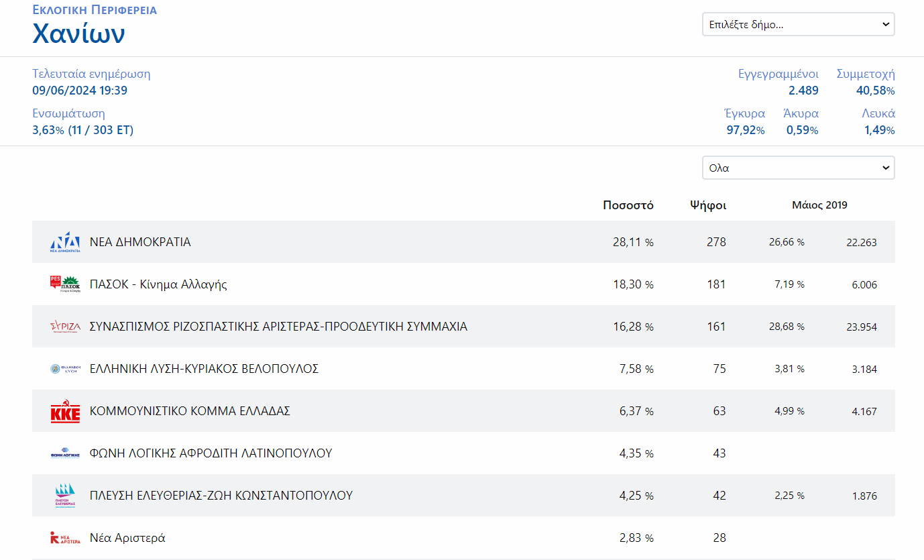Click the ΠΑΣΟΚ - Κίνημα Αλλαγής logo
This screenshot has height=560, width=924.
(x=65, y=284)
